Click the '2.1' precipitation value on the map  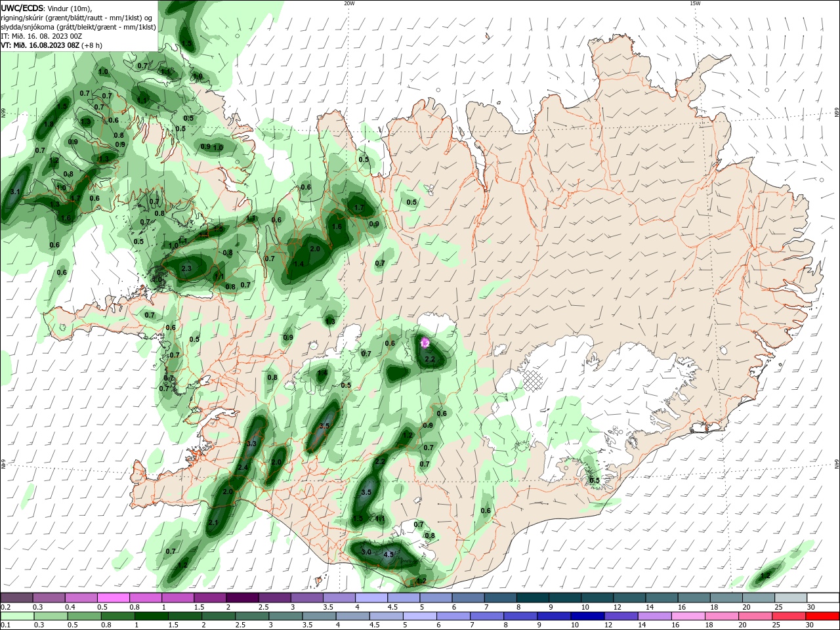tap(213, 522)
